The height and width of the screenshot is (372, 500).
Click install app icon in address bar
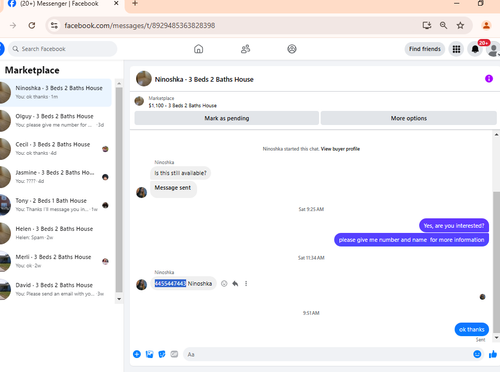tap(427, 25)
